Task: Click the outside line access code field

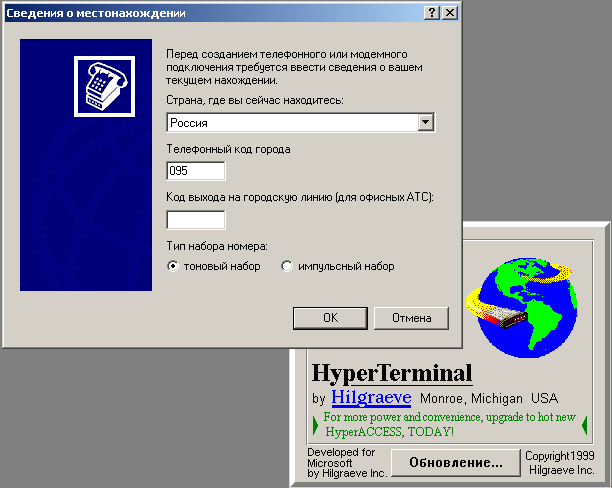Action: tap(196, 220)
